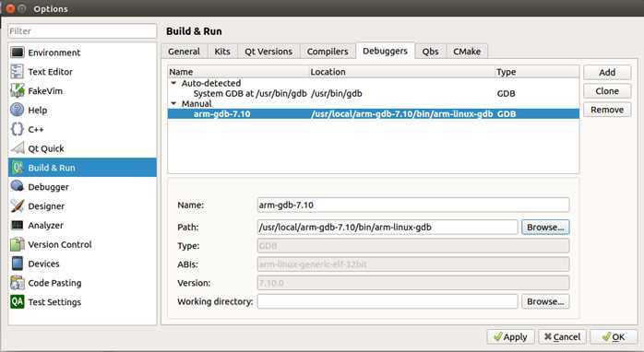Open the Environment settings icon
644x352 pixels.
tap(18, 53)
